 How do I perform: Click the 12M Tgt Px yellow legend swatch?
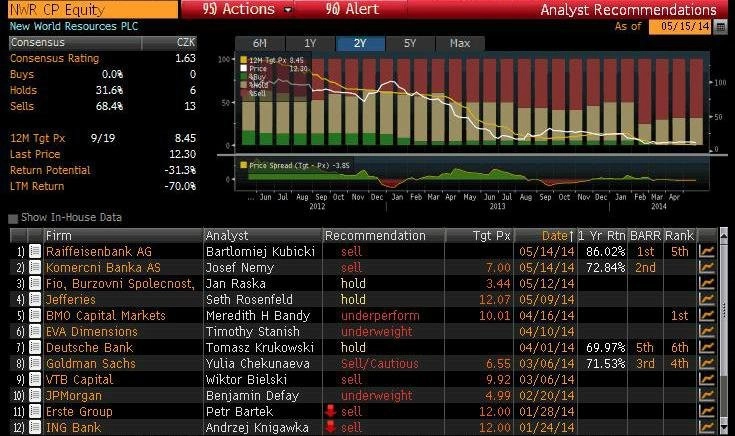tap(243, 60)
